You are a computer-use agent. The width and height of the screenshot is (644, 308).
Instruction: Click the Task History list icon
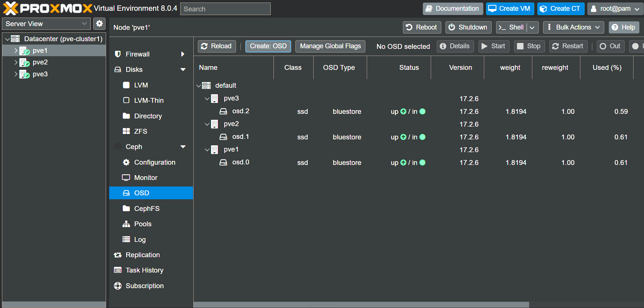(x=118, y=270)
